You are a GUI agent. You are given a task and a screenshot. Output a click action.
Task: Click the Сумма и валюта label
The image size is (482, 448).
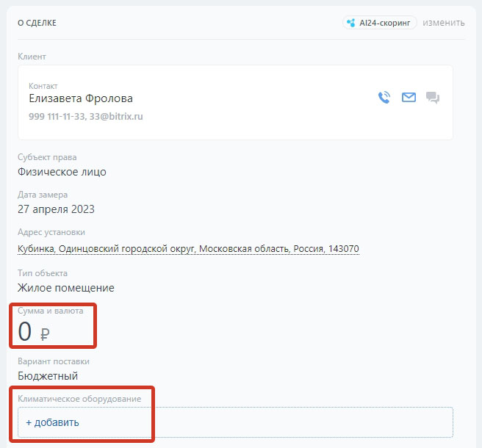pos(51,311)
